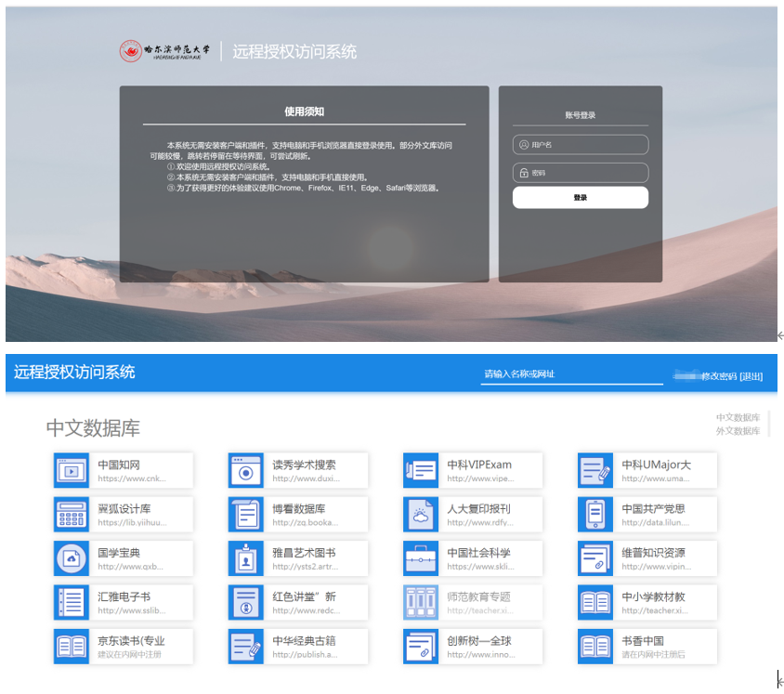
Task: Click the https://lib.yiihuu... URL text
Action: tap(133, 522)
